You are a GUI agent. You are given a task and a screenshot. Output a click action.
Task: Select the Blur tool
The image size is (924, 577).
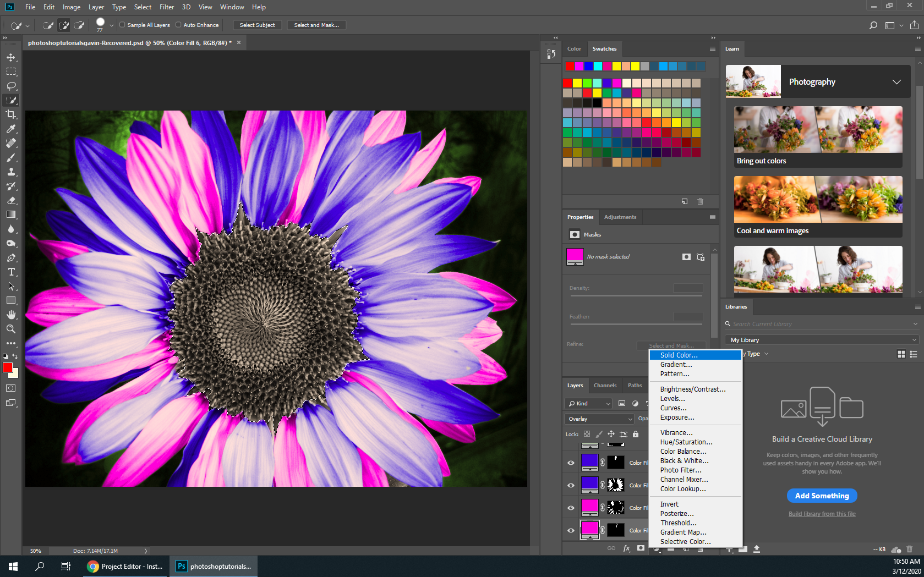[11, 229]
